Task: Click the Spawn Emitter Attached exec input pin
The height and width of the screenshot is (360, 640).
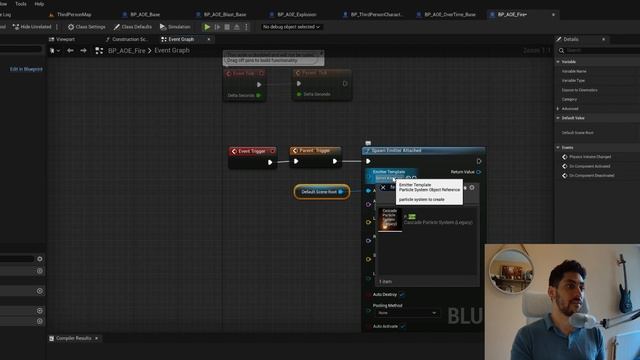Action: point(368,161)
